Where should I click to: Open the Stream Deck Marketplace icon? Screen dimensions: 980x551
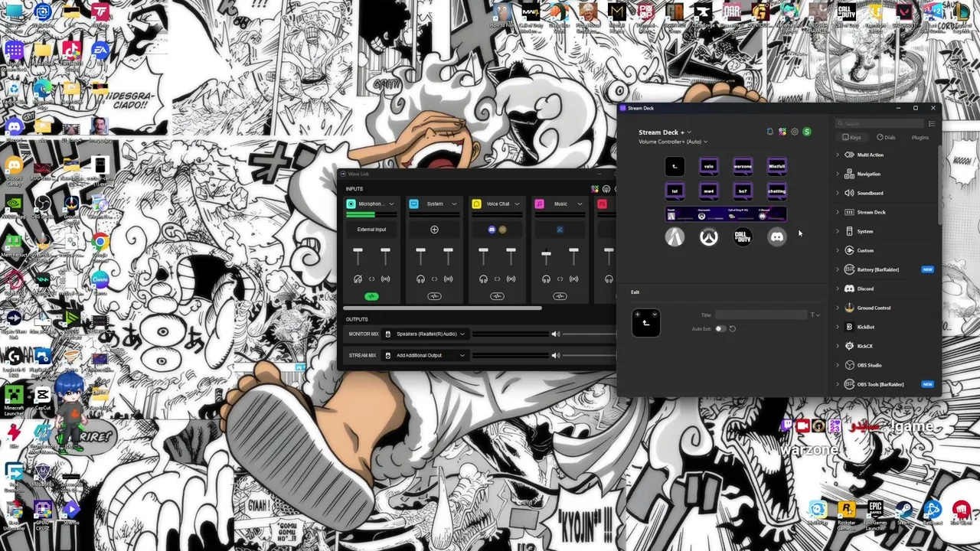pyautogui.click(x=782, y=132)
